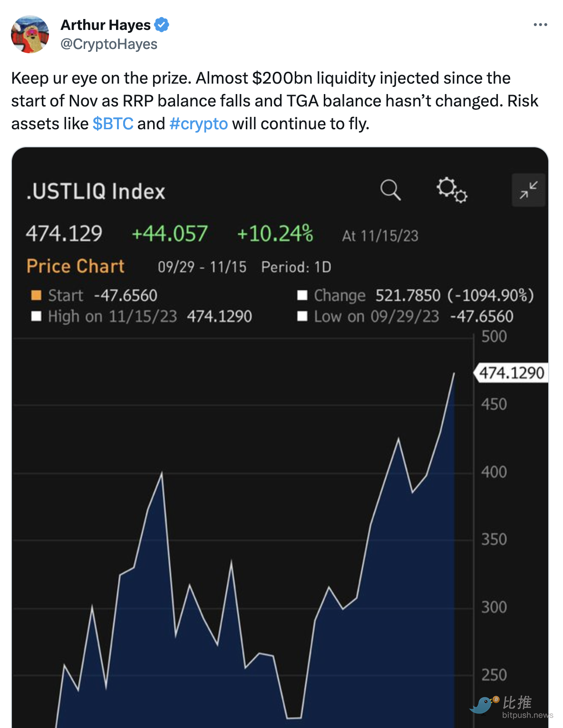Open the @CryptoHayes handle link
The image size is (563, 728).
pos(109,44)
